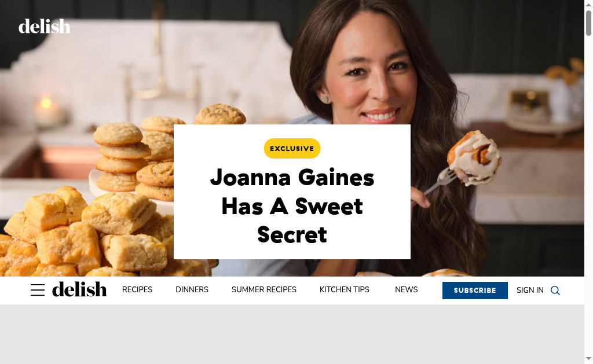Screen dimensions: 593x364
Task: Click the vertical scrollbar thumb
Action: tap(588, 23)
